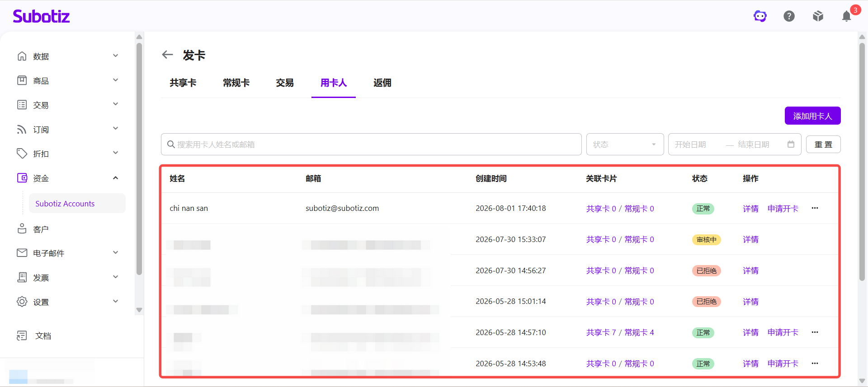
Task: Focus the cardholder search field
Action: point(371,145)
